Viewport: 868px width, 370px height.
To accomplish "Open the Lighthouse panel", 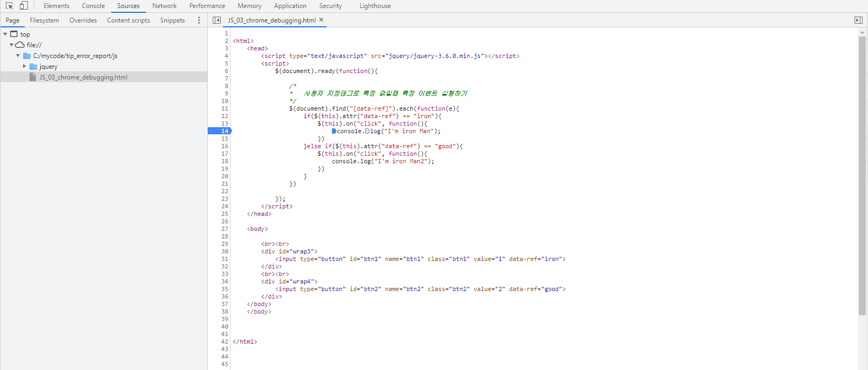I will [x=375, y=6].
